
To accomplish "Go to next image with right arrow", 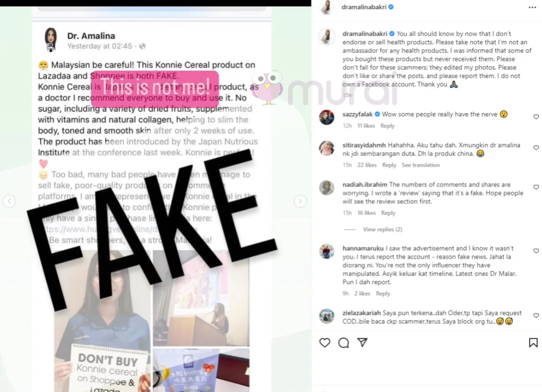I will click(x=300, y=201).
